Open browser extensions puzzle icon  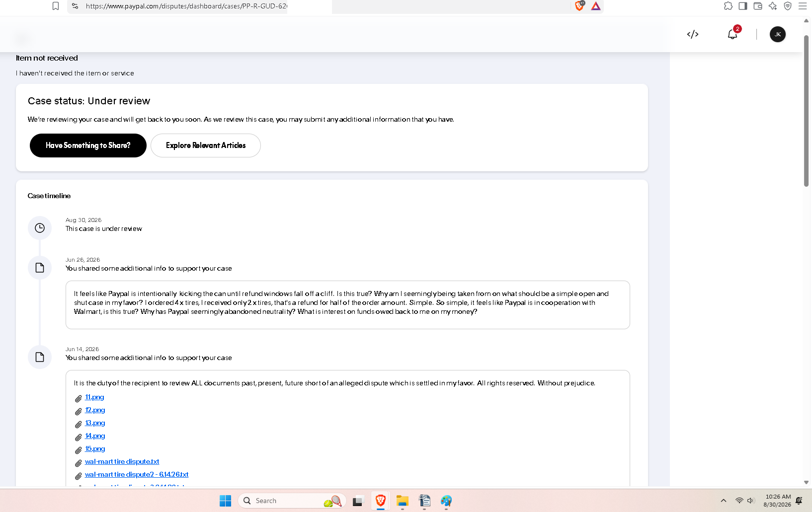[x=728, y=6]
